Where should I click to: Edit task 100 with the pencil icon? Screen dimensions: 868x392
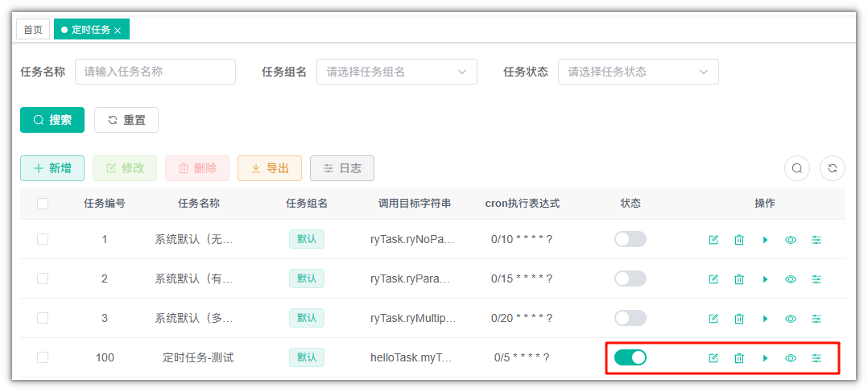[x=713, y=358]
